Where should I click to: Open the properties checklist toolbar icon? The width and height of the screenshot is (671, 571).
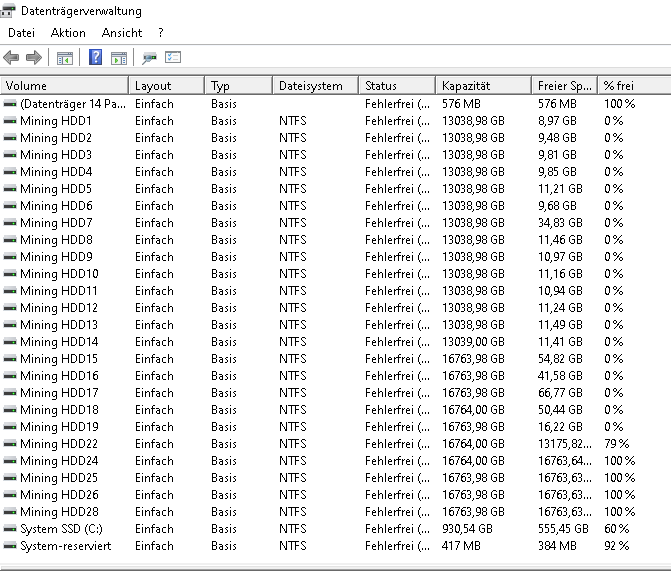tap(173, 57)
